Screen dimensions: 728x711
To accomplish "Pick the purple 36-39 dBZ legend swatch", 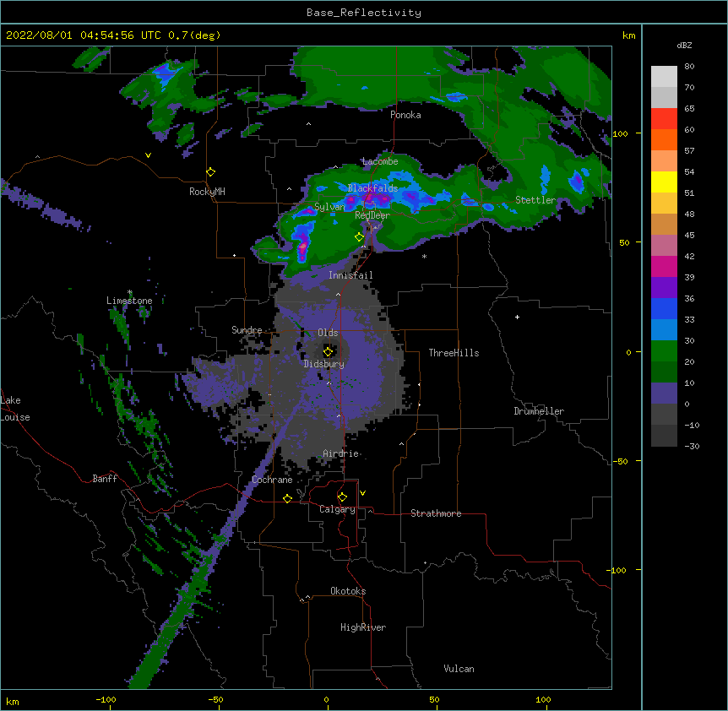I will coord(664,288).
